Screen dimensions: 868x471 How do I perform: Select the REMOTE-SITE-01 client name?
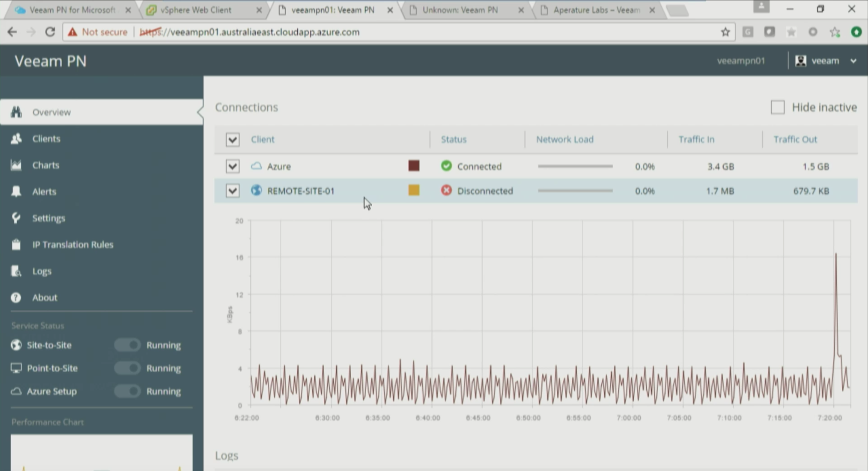(301, 191)
